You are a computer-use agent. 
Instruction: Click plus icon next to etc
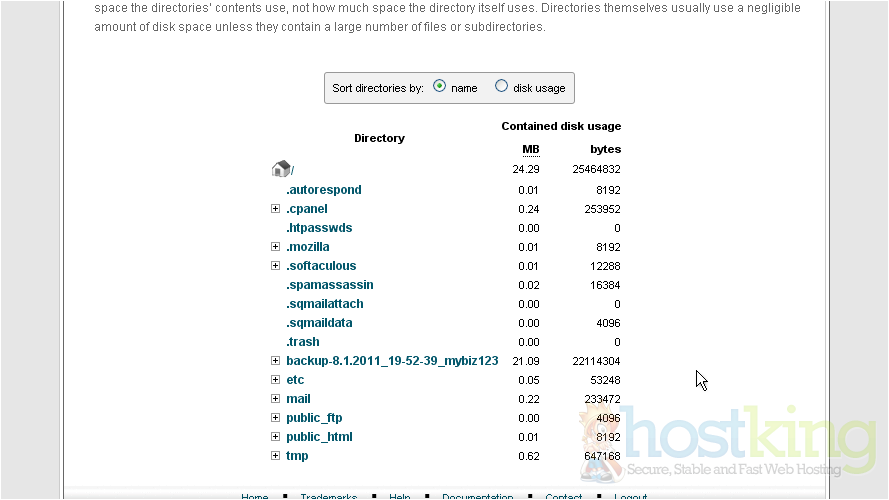pos(276,380)
